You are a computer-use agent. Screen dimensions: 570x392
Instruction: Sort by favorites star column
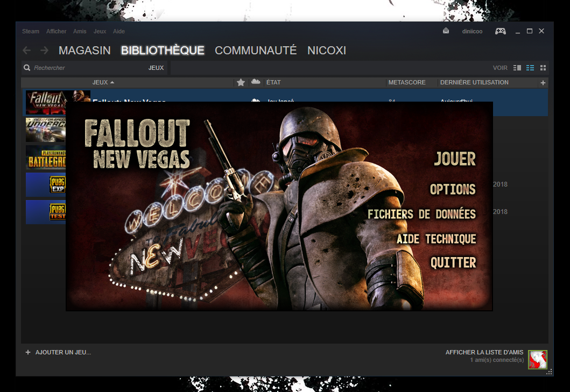click(x=241, y=82)
